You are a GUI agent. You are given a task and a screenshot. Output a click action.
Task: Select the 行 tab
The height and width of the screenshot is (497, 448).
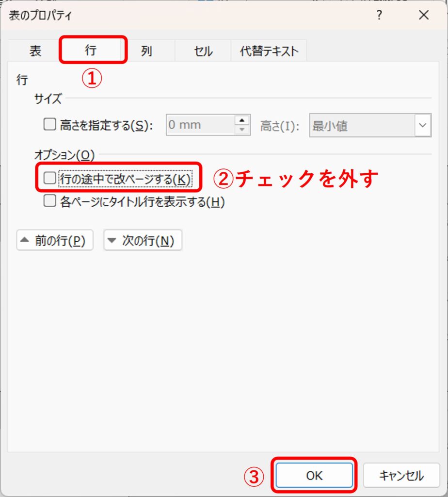(91, 50)
